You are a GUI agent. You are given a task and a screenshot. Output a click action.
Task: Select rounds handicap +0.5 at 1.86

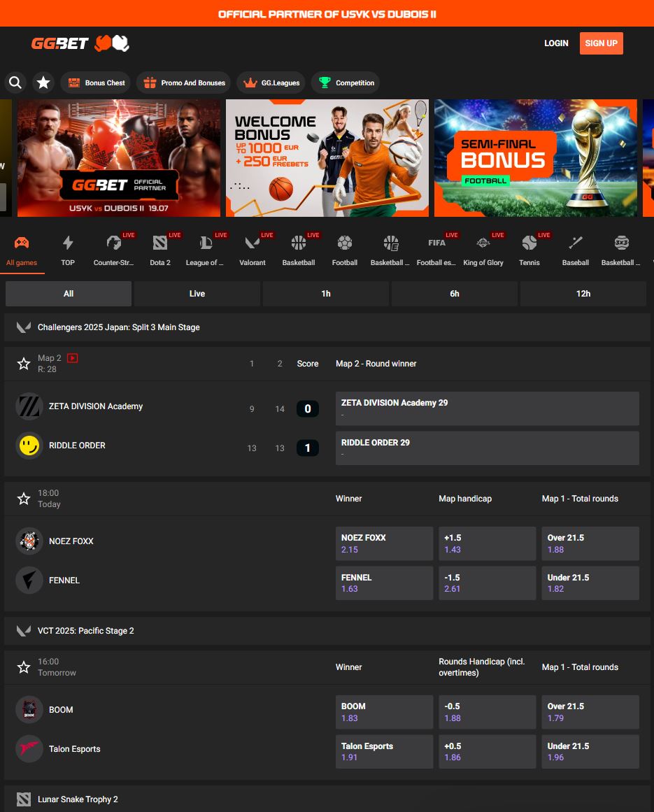click(488, 751)
